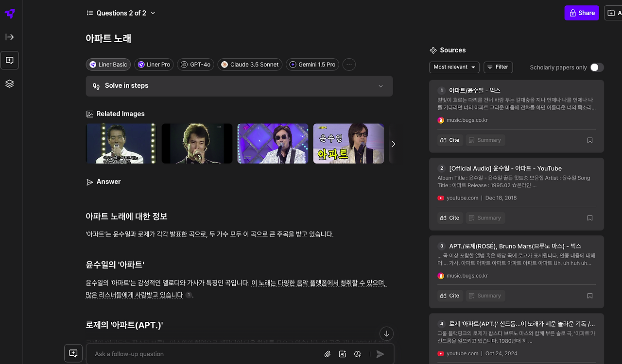The width and height of the screenshot is (622, 364).
Task: Switch to the GPT-4o model
Action: pos(195,64)
